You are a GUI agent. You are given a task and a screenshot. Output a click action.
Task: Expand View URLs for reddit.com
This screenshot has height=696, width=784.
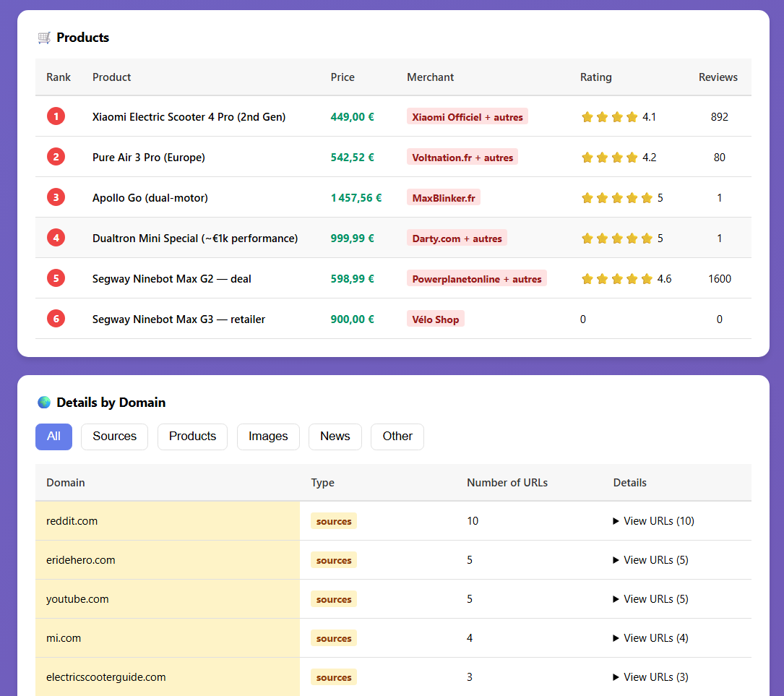point(652,520)
